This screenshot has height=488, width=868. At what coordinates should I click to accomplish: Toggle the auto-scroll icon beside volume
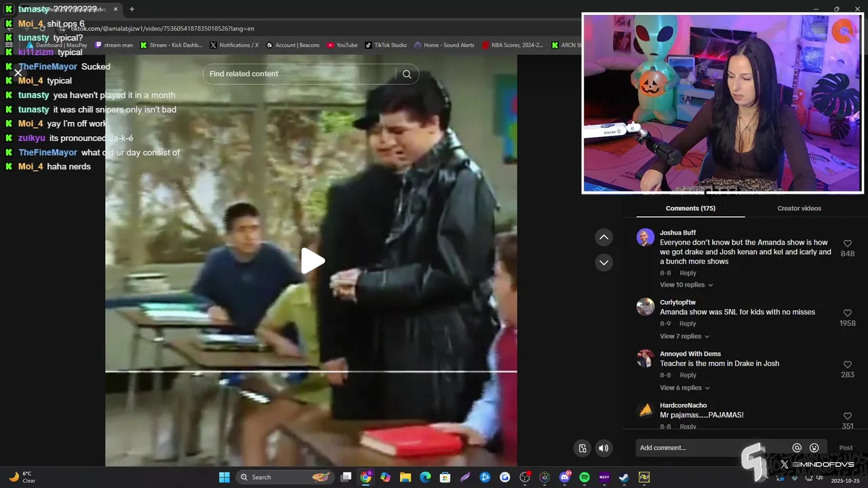pos(583,448)
